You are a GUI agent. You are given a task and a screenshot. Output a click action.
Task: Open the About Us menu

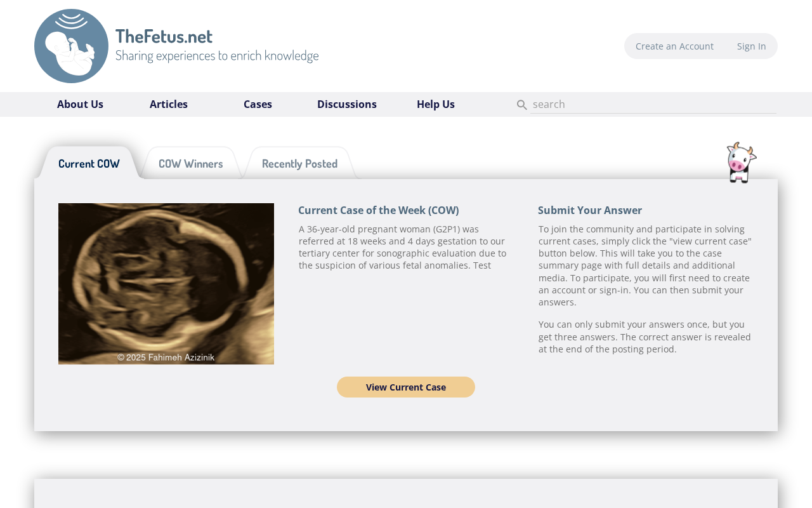point(80,104)
